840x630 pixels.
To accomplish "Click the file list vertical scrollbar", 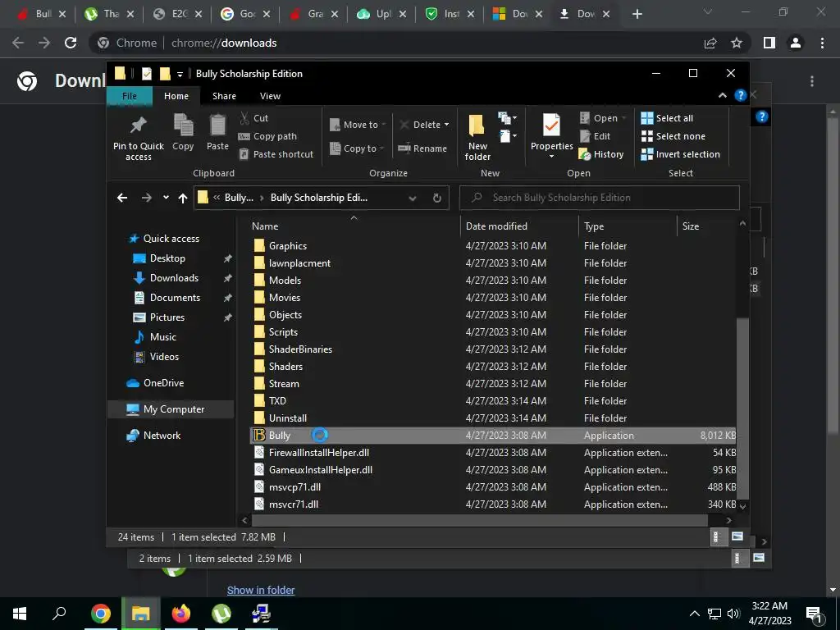I will (742, 407).
